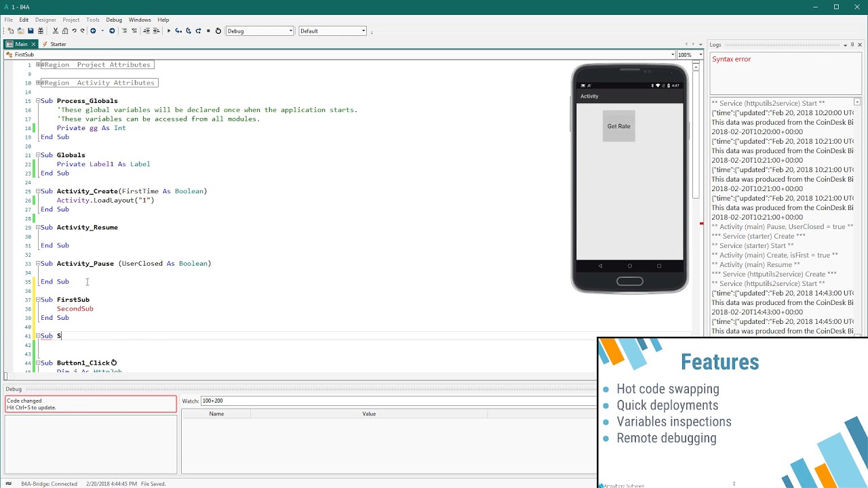
Task: Collapse Sub Process_Globals
Action: 38,101
